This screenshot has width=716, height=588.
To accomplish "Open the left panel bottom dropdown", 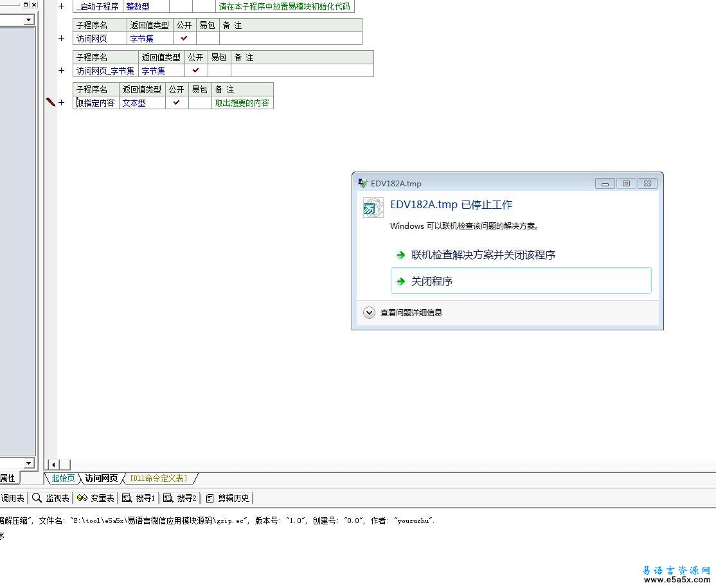I will pyautogui.click(x=28, y=463).
